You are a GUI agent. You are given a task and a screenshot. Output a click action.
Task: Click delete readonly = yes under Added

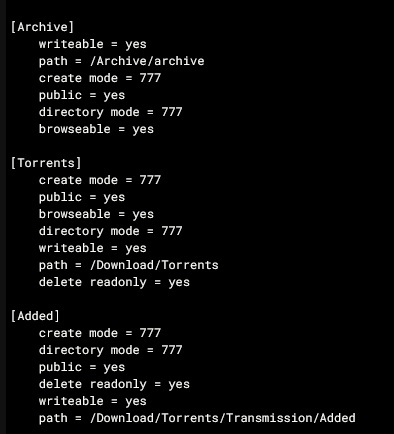click(x=114, y=384)
